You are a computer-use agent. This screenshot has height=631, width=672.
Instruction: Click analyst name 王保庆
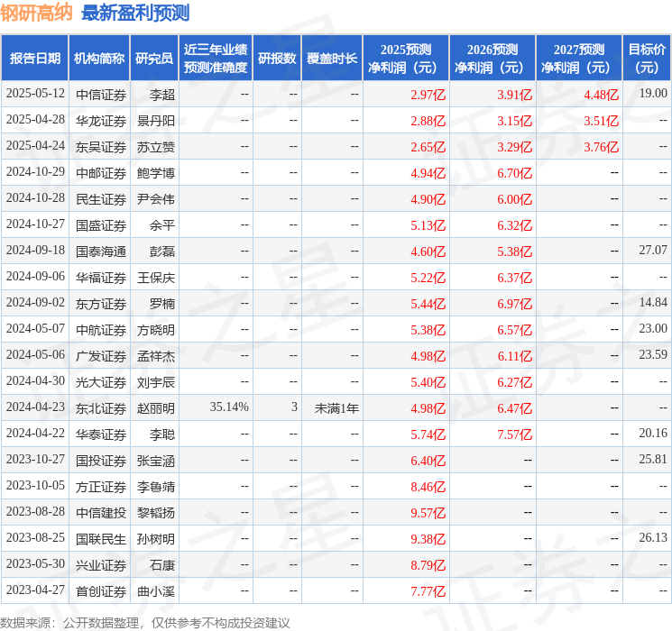(156, 278)
